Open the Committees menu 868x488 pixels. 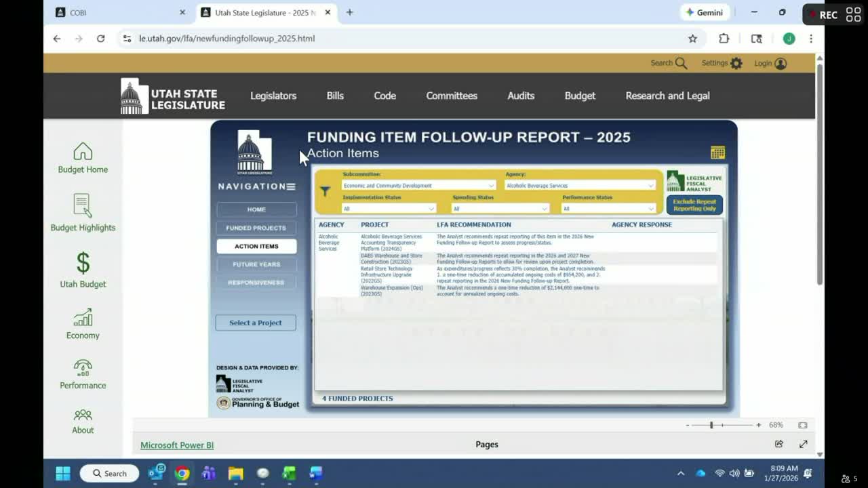point(452,96)
